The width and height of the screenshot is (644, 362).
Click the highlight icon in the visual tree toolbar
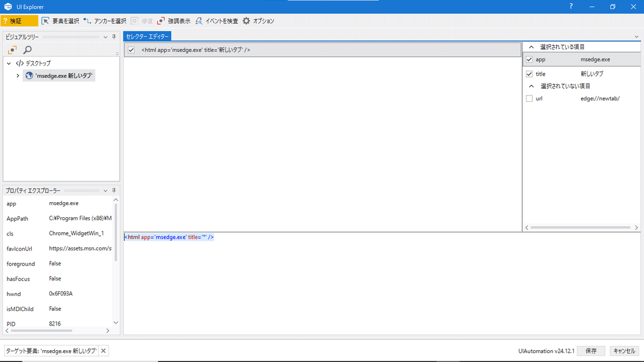(x=12, y=50)
